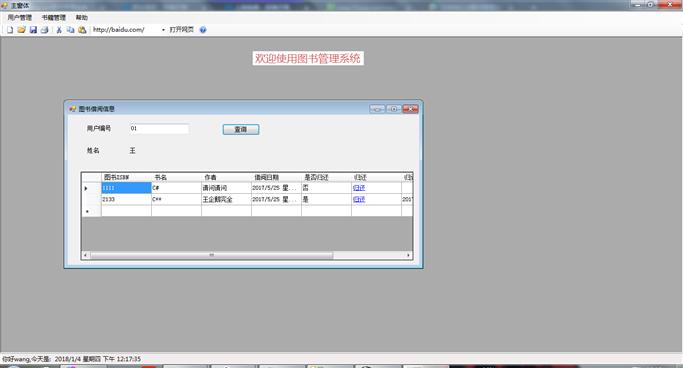This screenshot has height=368, width=683.
Task: Click the Paste toolbar icon
Action: (x=82, y=30)
